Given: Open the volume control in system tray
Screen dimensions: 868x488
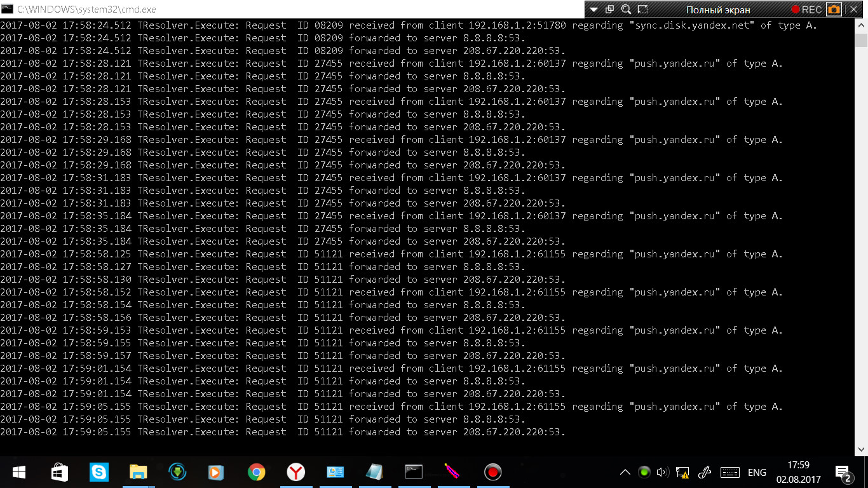Looking at the screenshot, I should click(663, 472).
